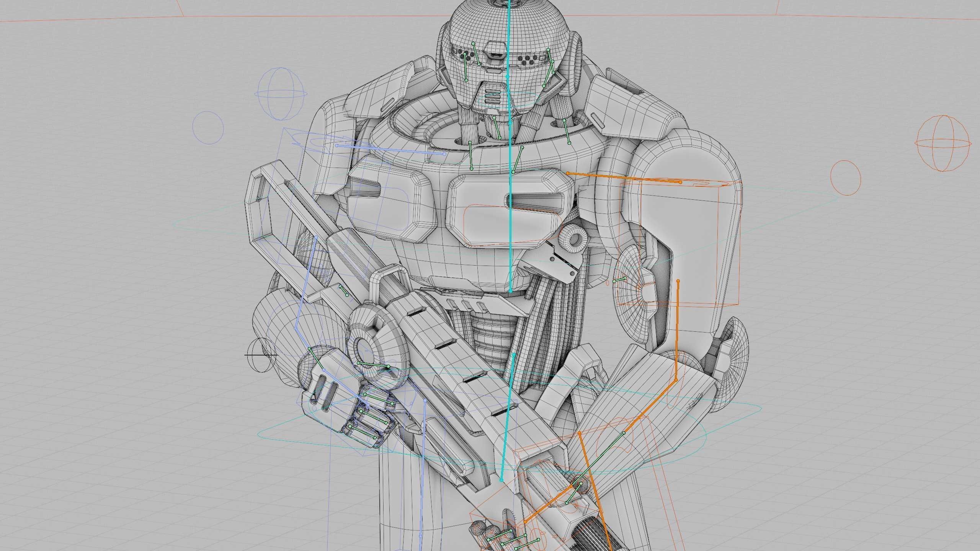Screen dimensions: 980x551
Task: Select the green bone on the gun's round dial
Action: (x=373, y=365)
